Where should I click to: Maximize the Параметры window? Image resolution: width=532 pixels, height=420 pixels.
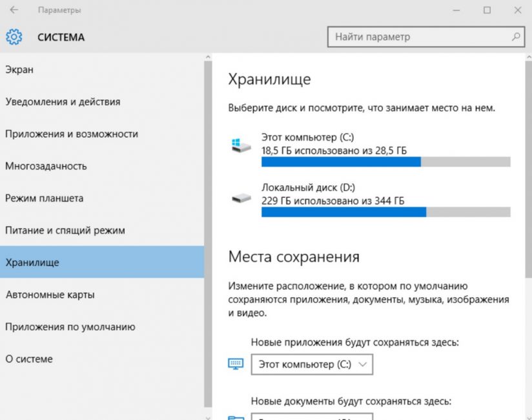click(x=487, y=10)
